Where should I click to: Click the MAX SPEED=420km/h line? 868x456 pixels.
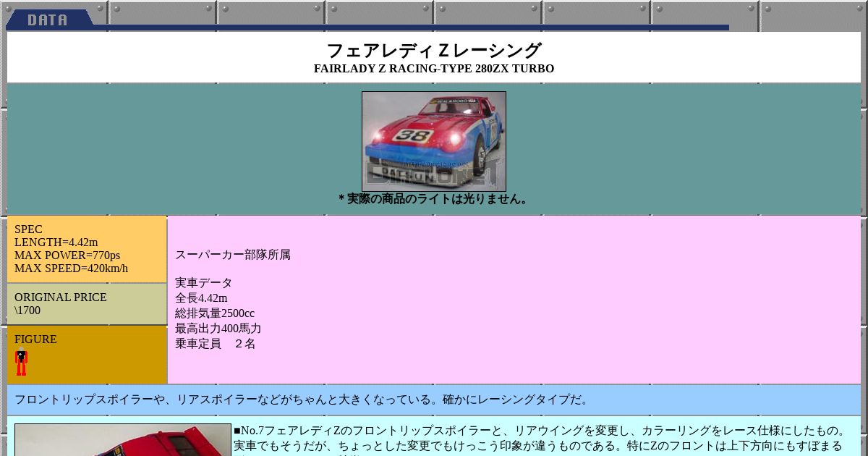tap(71, 269)
